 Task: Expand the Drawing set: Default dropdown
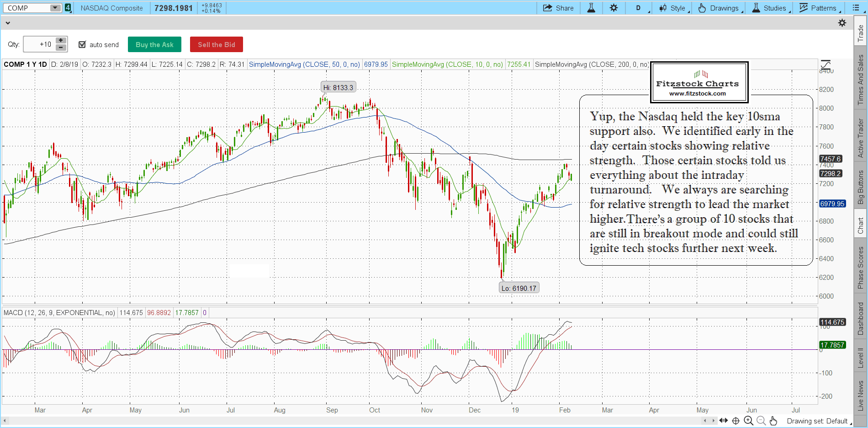click(x=817, y=421)
